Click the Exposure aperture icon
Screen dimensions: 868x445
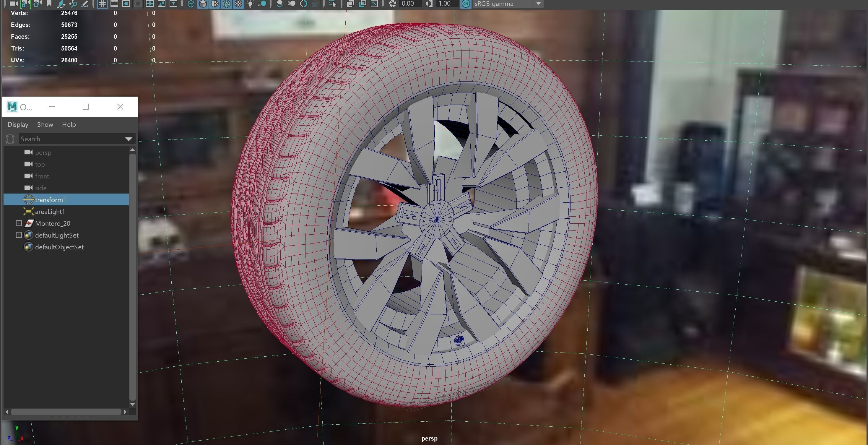coord(392,4)
